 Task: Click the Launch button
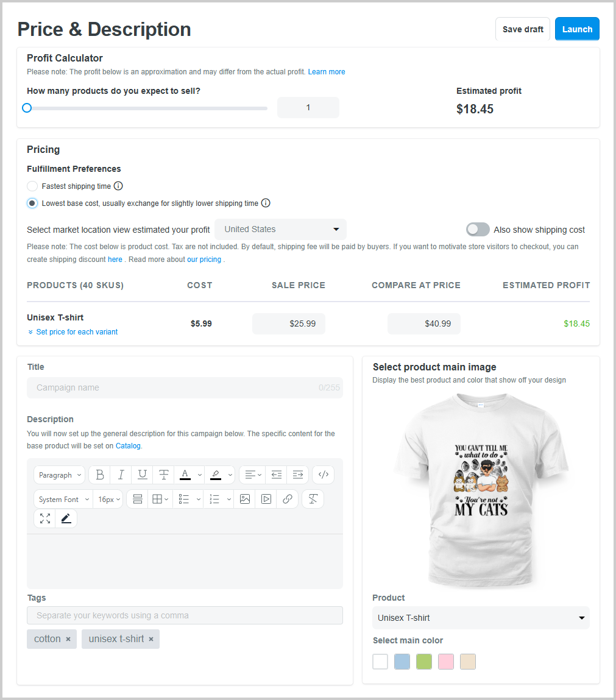pyautogui.click(x=577, y=29)
